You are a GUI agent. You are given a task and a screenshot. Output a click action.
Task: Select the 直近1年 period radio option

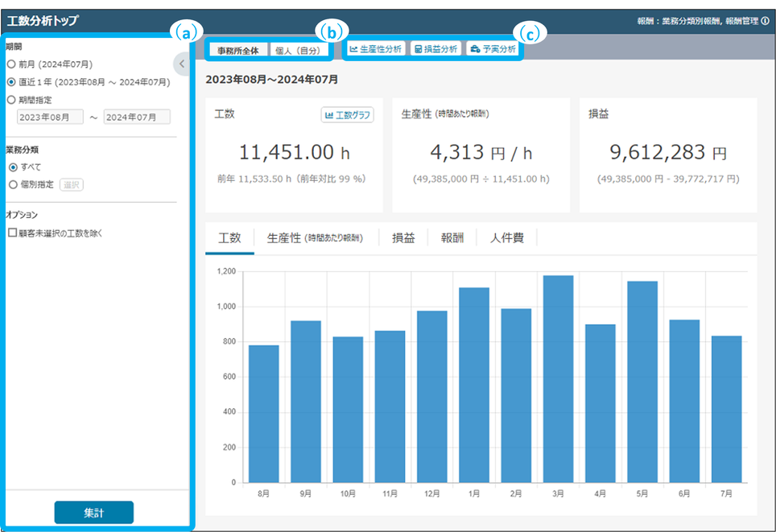pos(11,81)
